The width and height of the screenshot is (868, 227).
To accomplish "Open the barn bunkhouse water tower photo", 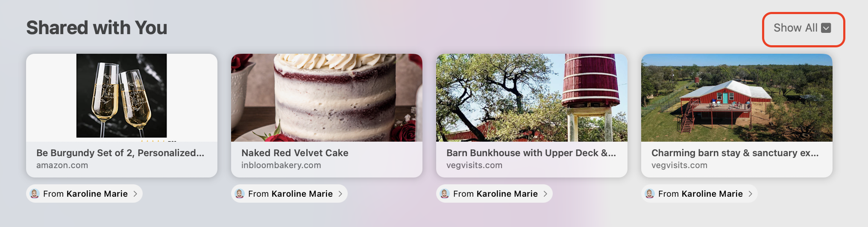I will [532, 97].
